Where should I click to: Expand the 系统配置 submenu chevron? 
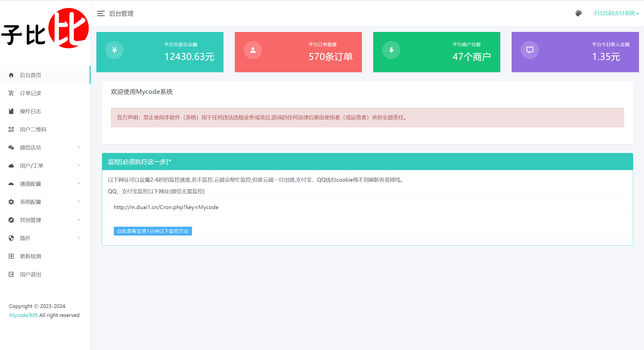click(x=79, y=202)
